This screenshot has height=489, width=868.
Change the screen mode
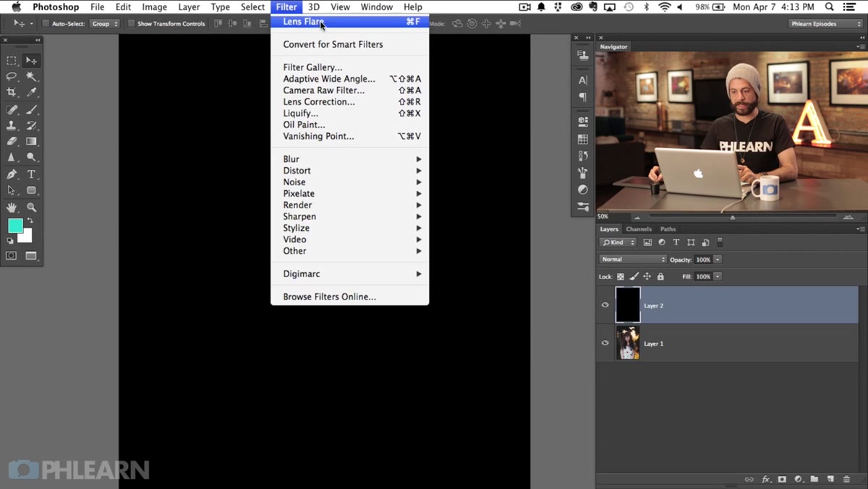(x=31, y=255)
